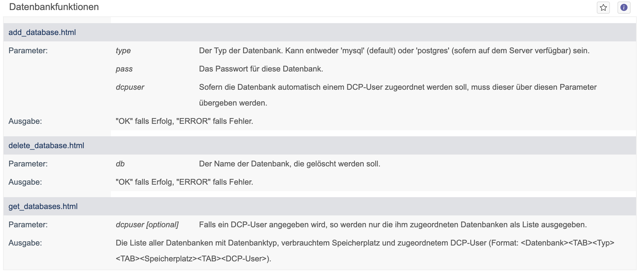
Task: Open the get_databases.html link
Action: pyautogui.click(x=43, y=206)
